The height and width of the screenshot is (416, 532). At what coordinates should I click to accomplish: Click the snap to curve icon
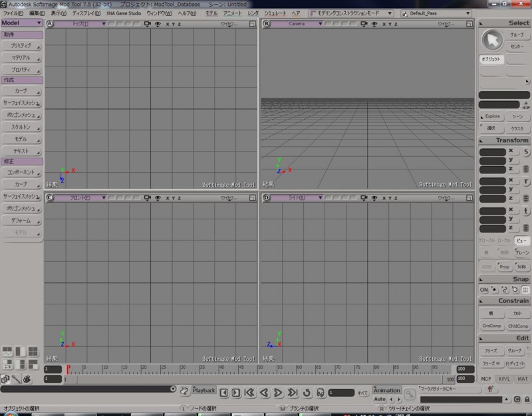coord(505,290)
